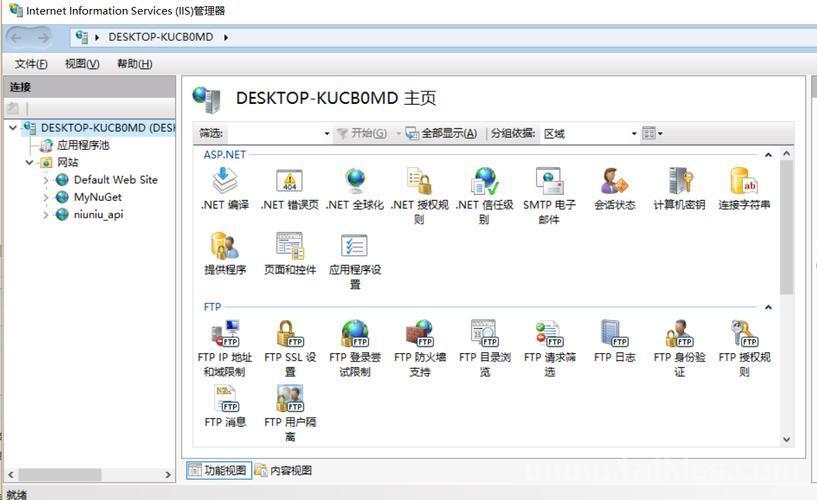Screen dimensions: 817x500
Task: Switch to the 内容视图 tab
Action: 284,470
